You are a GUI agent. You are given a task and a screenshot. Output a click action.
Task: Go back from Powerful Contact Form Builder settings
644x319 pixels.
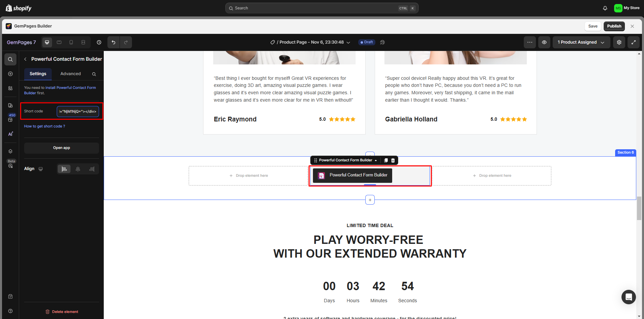pos(25,59)
